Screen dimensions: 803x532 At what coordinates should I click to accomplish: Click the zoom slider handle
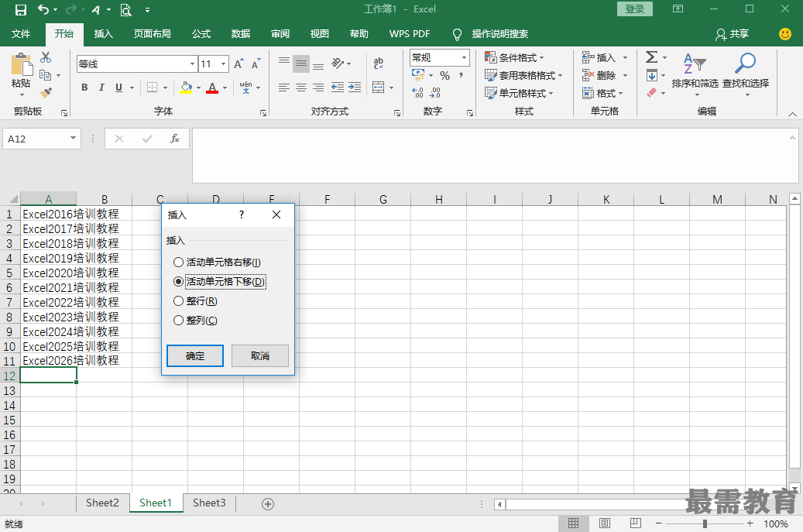(705, 523)
